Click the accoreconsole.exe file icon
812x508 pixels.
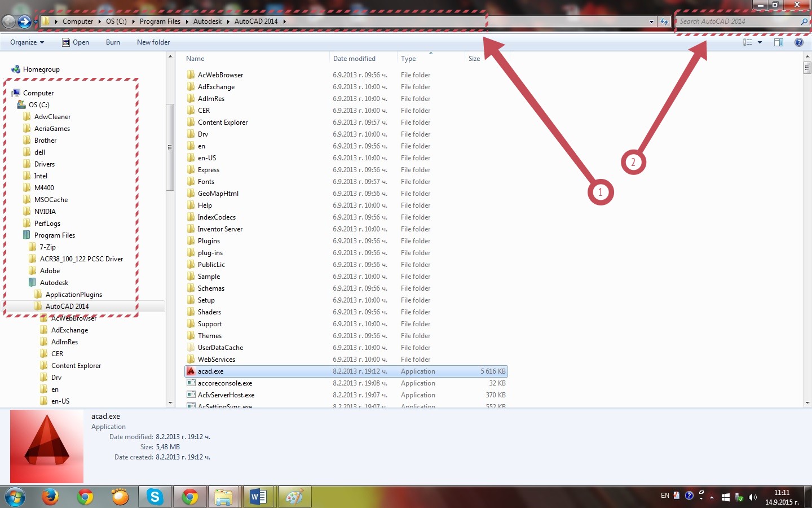(x=191, y=383)
